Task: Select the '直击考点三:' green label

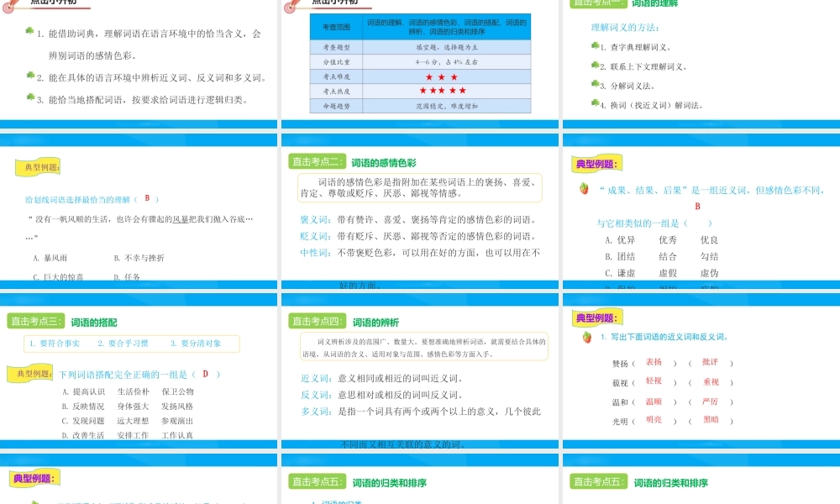Action: pos(36,322)
